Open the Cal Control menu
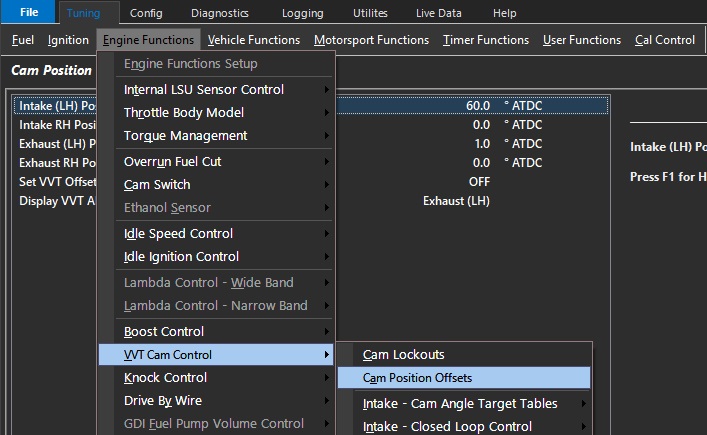707x435 pixels. click(665, 40)
